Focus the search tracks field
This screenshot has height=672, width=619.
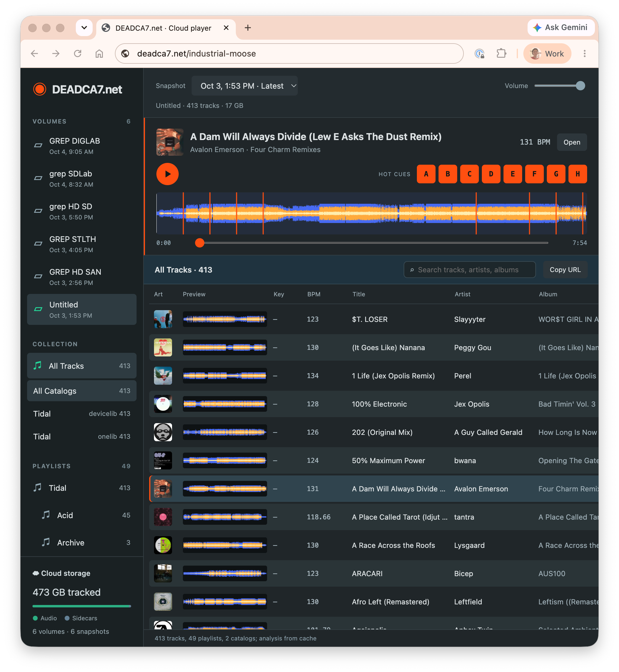[x=470, y=270]
